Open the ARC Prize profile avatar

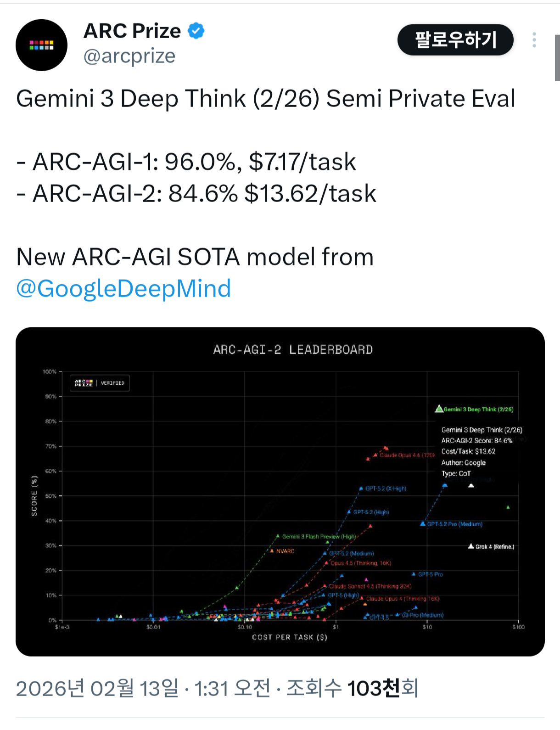click(x=42, y=45)
